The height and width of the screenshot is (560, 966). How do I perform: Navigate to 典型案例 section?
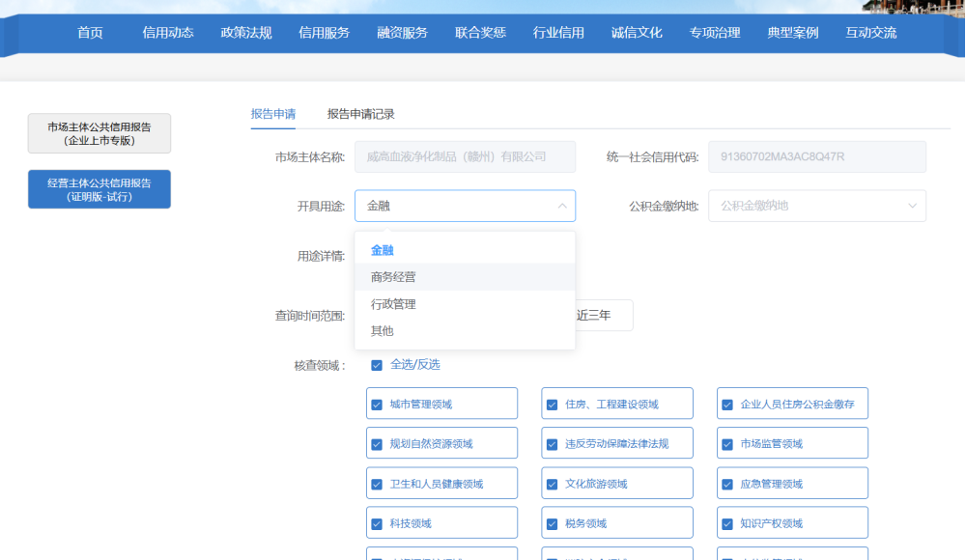[x=793, y=33]
